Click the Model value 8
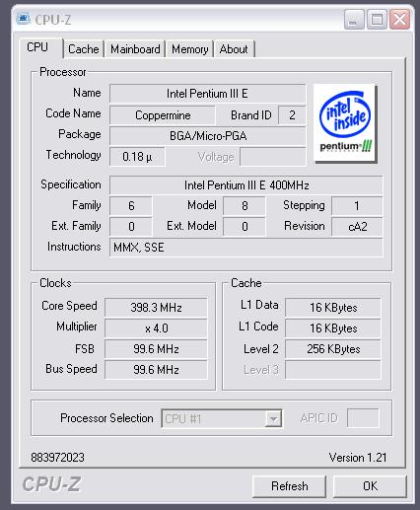The height and width of the screenshot is (510, 420). click(x=245, y=206)
